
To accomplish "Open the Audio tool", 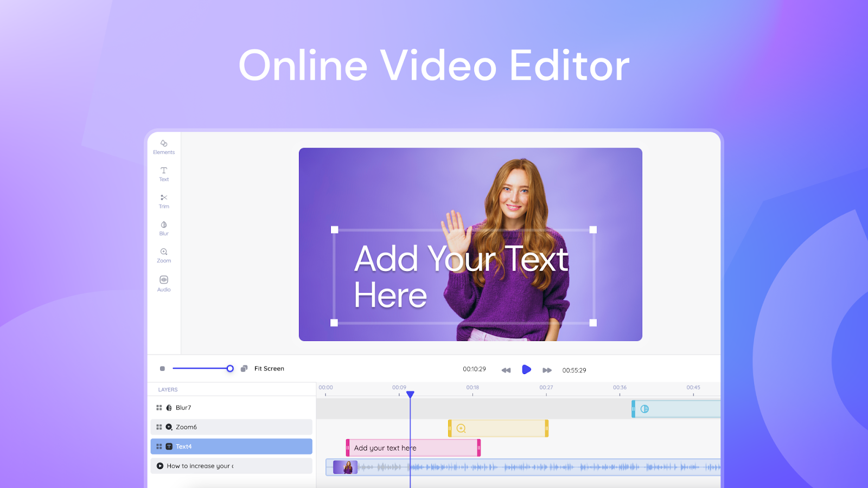I will coord(163,284).
